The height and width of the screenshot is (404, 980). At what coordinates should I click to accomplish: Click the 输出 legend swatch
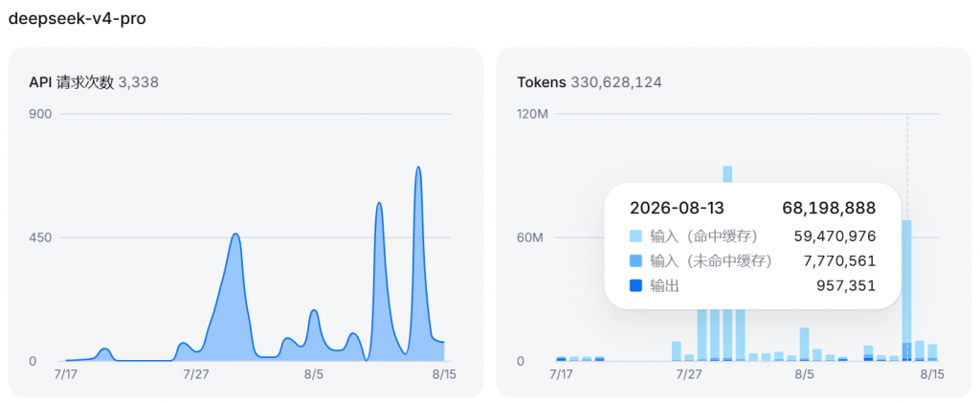(636, 286)
